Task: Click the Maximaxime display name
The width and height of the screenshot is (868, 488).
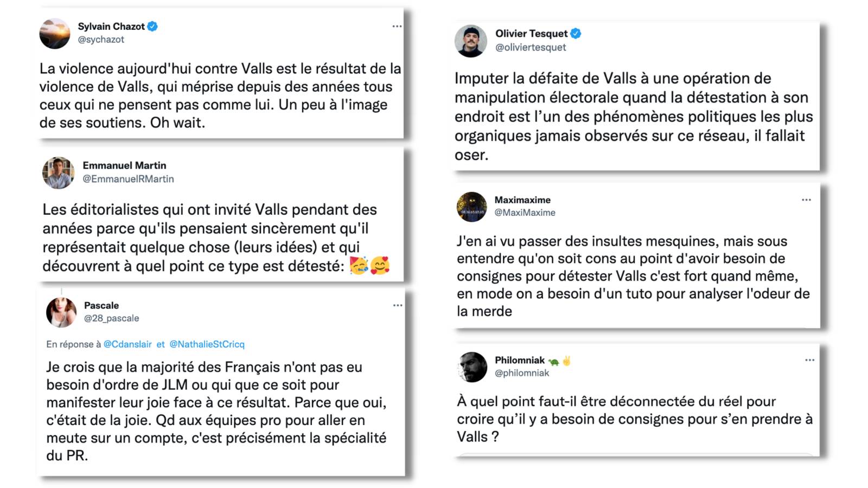Action: (x=522, y=200)
